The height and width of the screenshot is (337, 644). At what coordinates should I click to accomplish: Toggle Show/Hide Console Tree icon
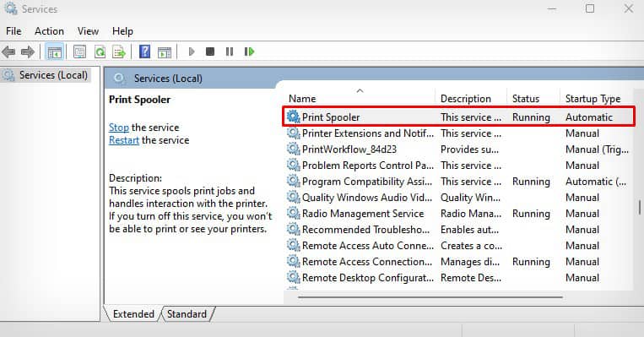54,52
